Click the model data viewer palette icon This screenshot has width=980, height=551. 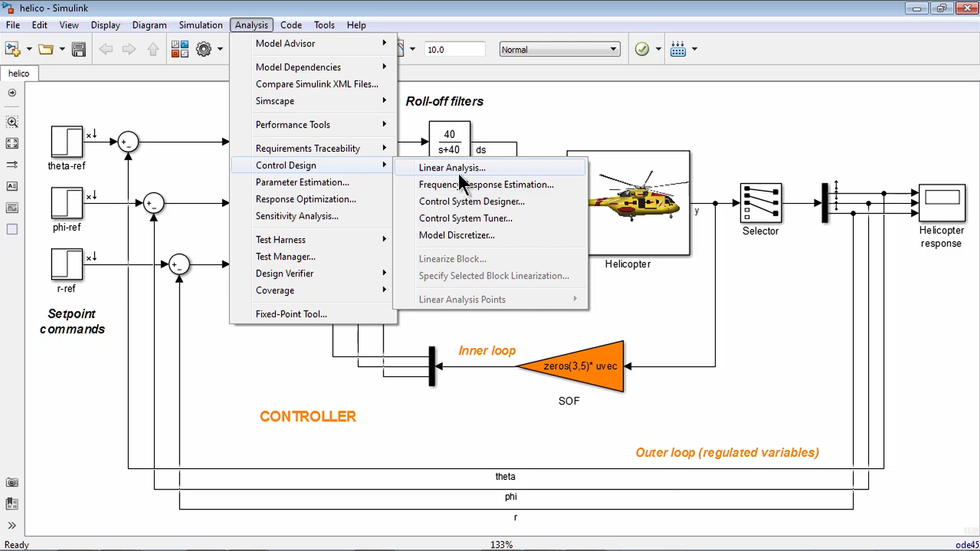[x=12, y=504]
